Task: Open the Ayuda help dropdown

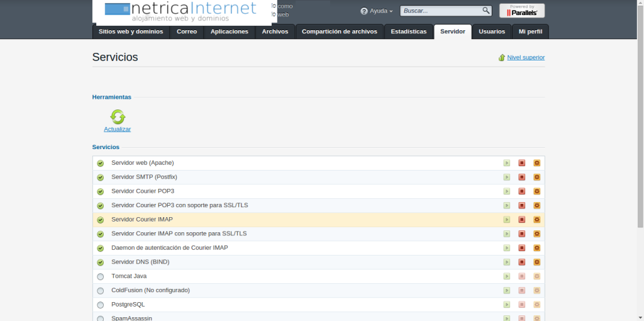Action: coord(377,11)
